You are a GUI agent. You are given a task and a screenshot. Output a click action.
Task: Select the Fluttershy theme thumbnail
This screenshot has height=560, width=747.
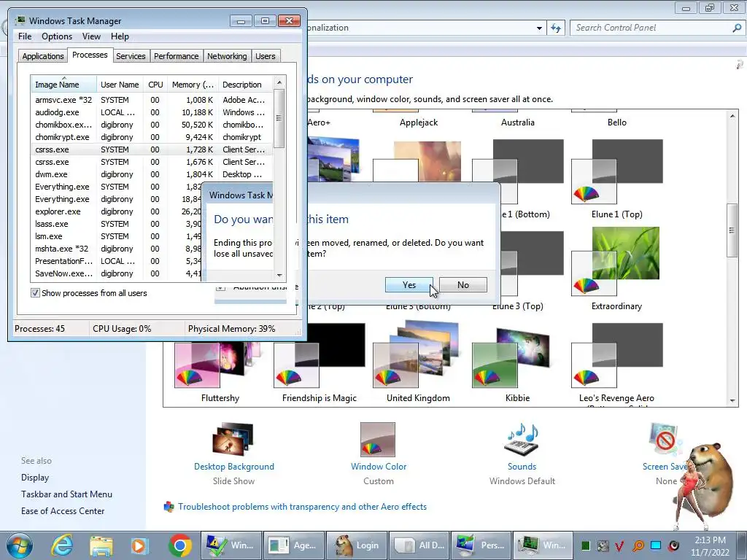[220, 365]
